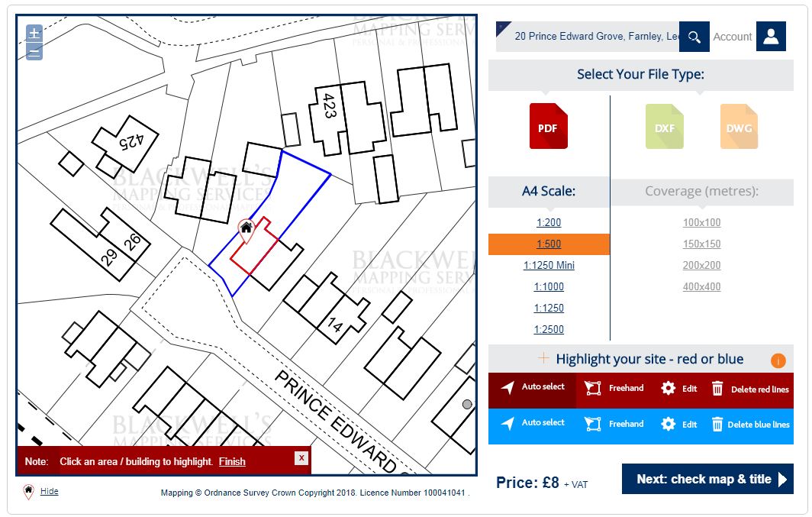Screen dimensions: 812x517
Task: Click the search magnifier icon
Action: 694,36
